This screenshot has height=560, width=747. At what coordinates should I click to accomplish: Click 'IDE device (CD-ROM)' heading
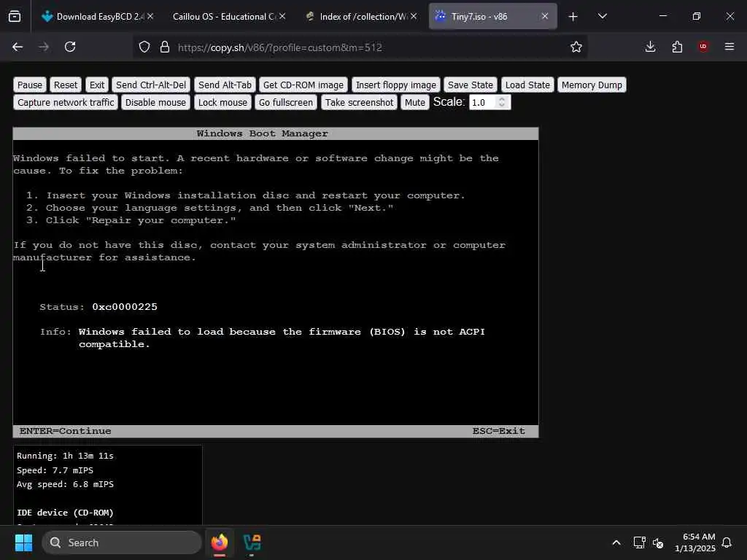(x=65, y=513)
